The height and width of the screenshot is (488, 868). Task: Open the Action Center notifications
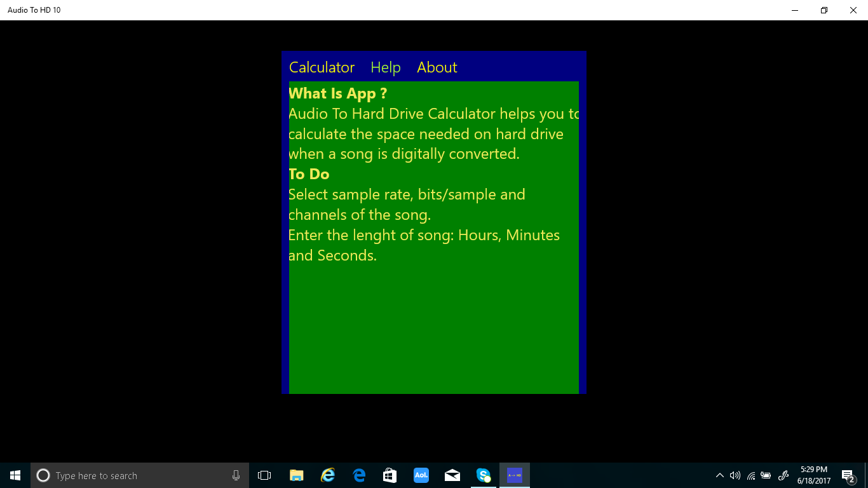pos(848,475)
